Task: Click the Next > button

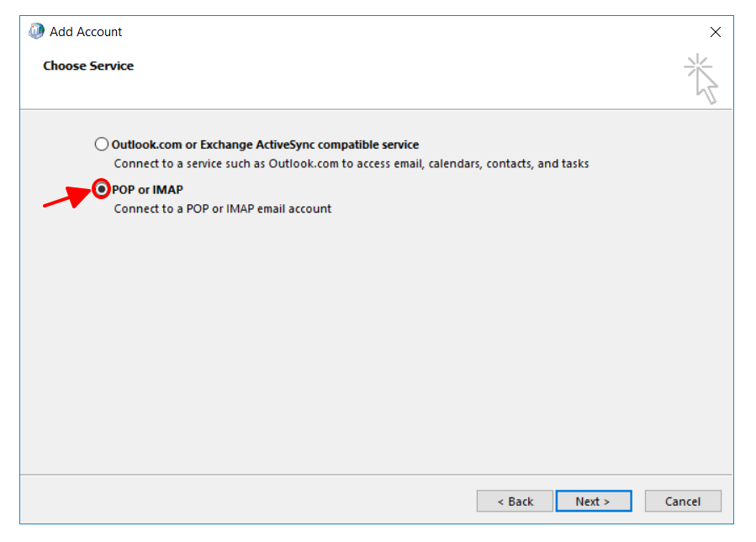Action: 594,501
